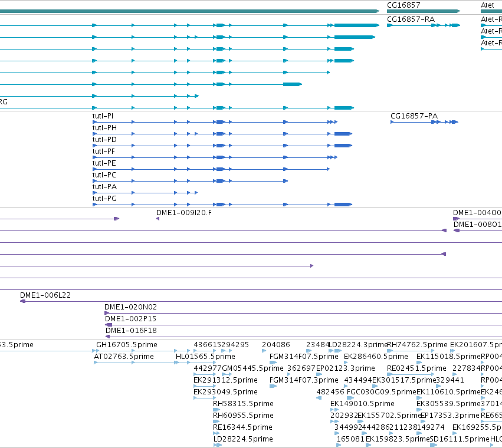
Task: Select the RE02451.5prime EST label
Action: (x=416, y=368)
